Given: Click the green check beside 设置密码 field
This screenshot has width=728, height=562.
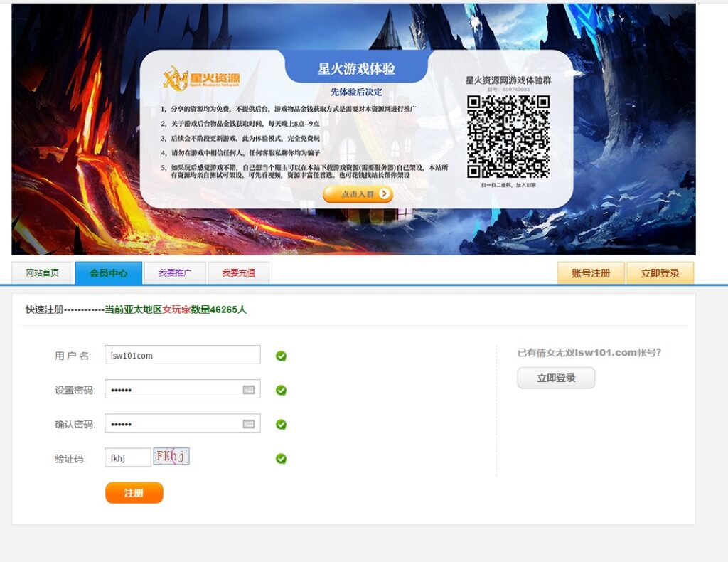Looking at the screenshot, I should tap(281, 389).
